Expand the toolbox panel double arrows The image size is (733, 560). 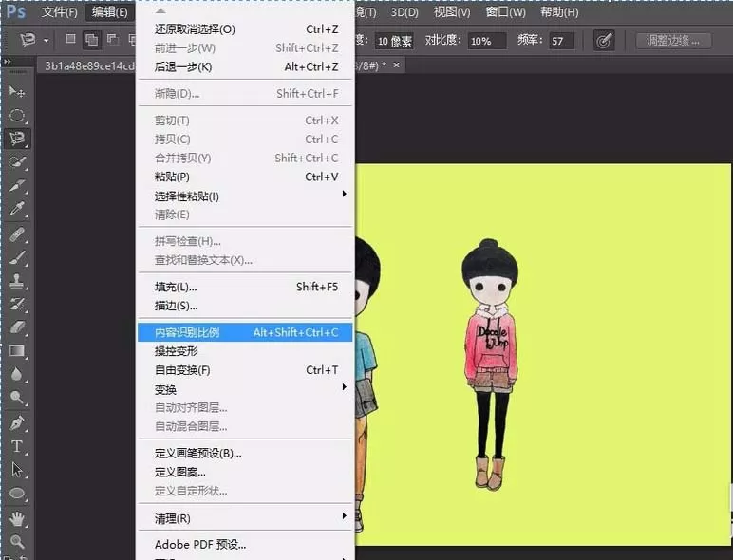7,62
